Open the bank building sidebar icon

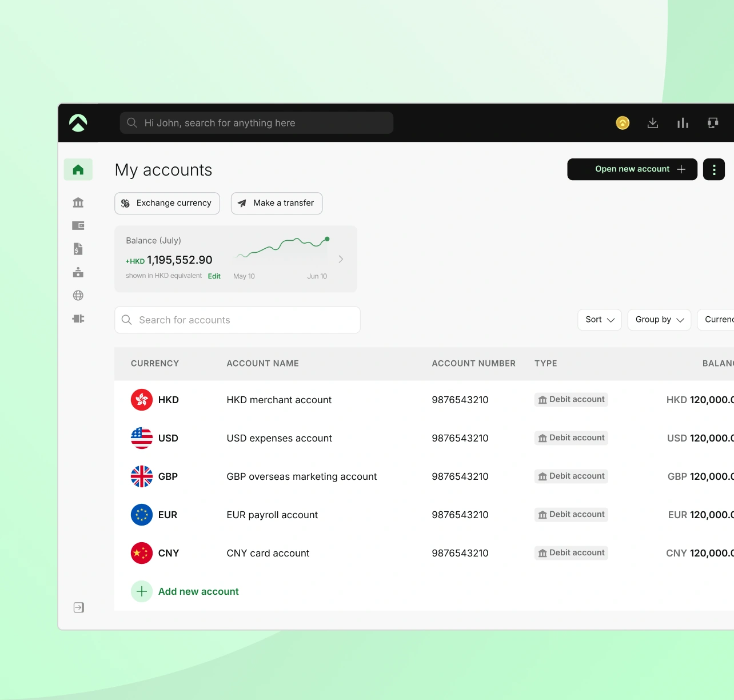click(78, 202)
